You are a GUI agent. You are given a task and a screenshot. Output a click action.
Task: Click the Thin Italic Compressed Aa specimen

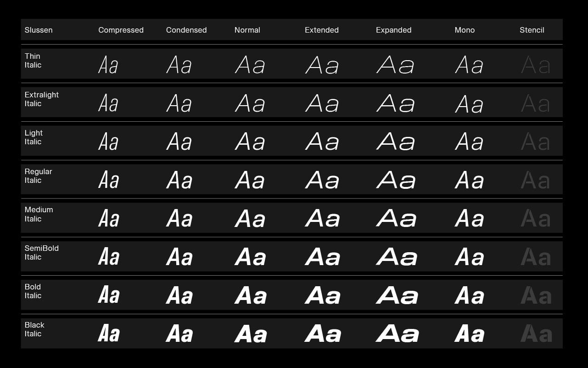[x=108, y=65]
